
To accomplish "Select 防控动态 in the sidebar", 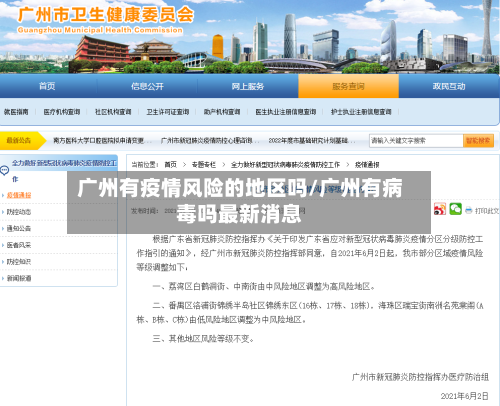I will (19, 212).
